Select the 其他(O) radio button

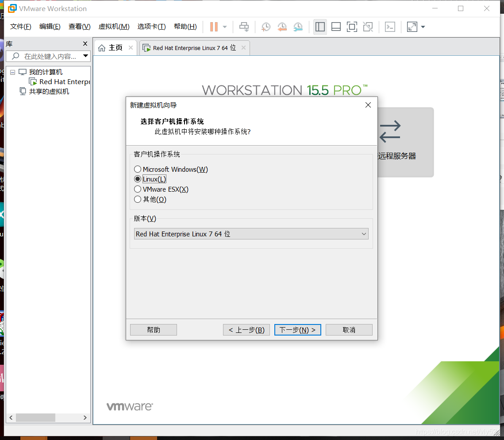pos(138,199)
